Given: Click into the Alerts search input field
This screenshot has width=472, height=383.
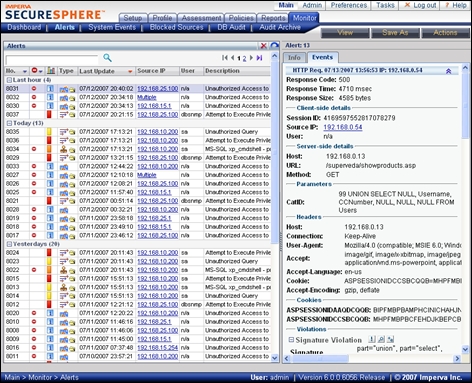Looking at the screenshot, I should (52, 60).
